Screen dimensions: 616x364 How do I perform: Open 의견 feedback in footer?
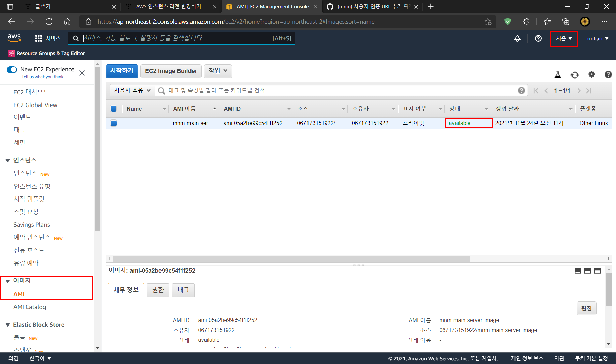13,358
